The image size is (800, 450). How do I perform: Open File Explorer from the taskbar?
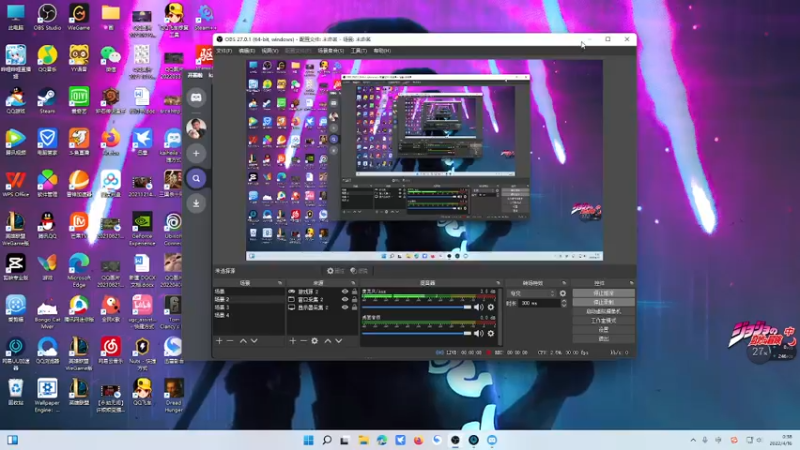363,440
